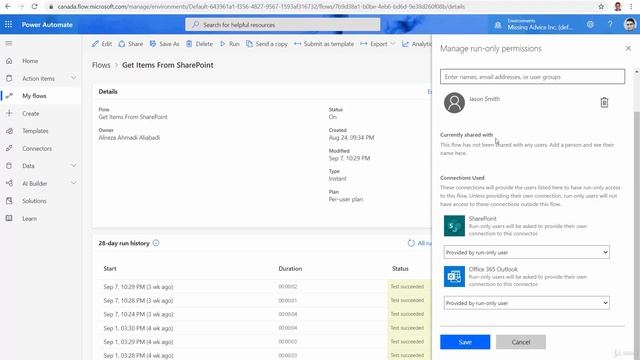Expand the Data chevron
640x360 pixels.
coord(73,165)
